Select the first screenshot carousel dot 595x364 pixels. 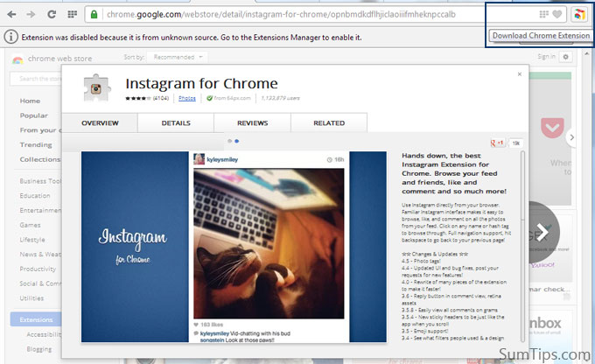pyautogui.click(x=229, y=141)
